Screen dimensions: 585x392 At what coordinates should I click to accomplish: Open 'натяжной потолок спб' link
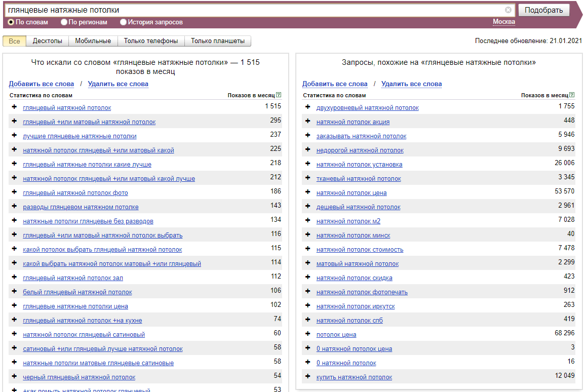349,321
